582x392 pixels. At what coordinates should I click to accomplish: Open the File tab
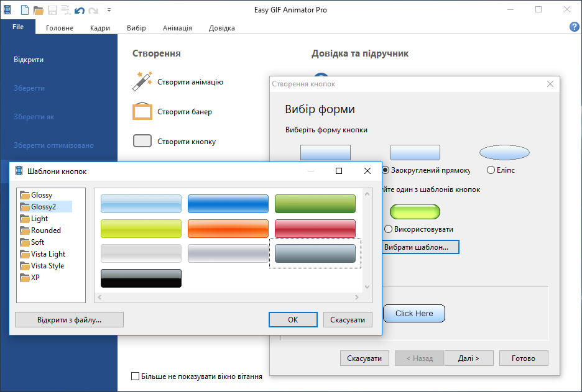click(18, 27)
